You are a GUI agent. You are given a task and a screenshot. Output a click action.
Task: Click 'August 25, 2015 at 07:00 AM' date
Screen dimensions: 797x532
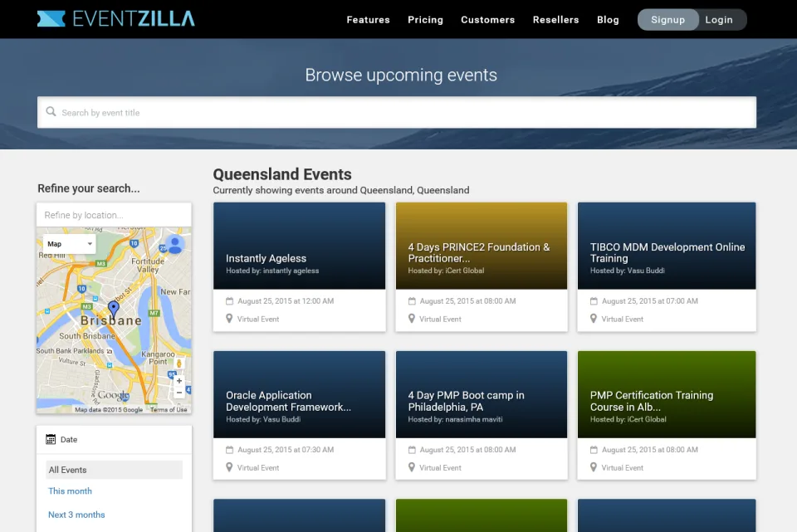[649, 300]
